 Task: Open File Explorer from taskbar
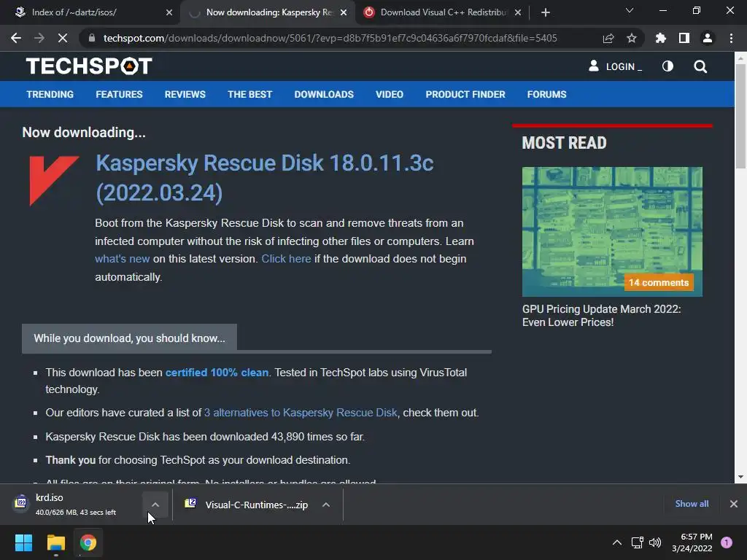point(55,542)
